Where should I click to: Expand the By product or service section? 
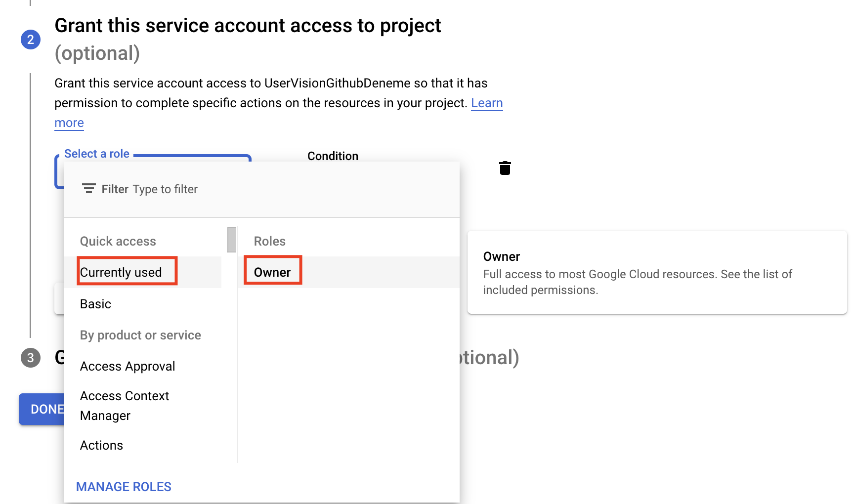140,335
